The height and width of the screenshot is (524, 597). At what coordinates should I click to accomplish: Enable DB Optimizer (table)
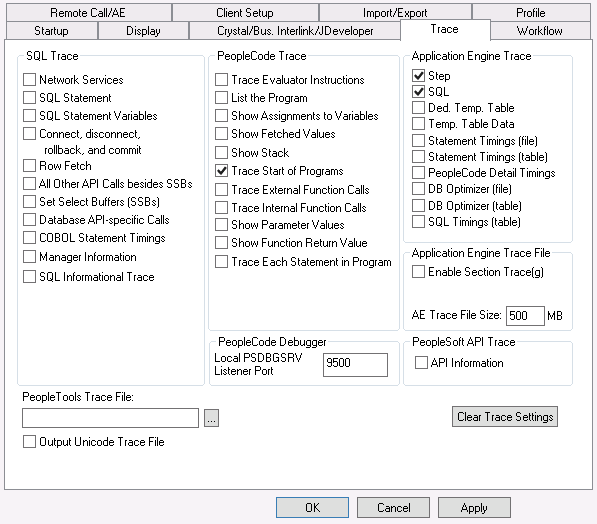click(418, 206)
